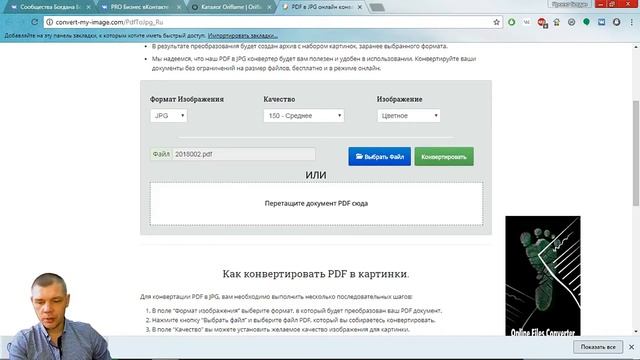Open the 'Цветное' image color dropdown

409,116
